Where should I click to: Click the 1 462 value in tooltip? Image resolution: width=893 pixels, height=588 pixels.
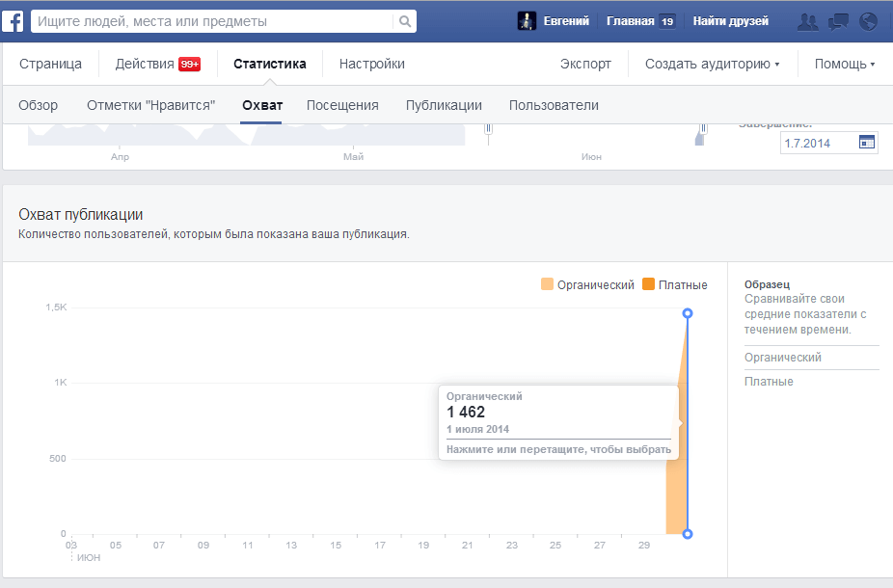(x=465, y=412)
